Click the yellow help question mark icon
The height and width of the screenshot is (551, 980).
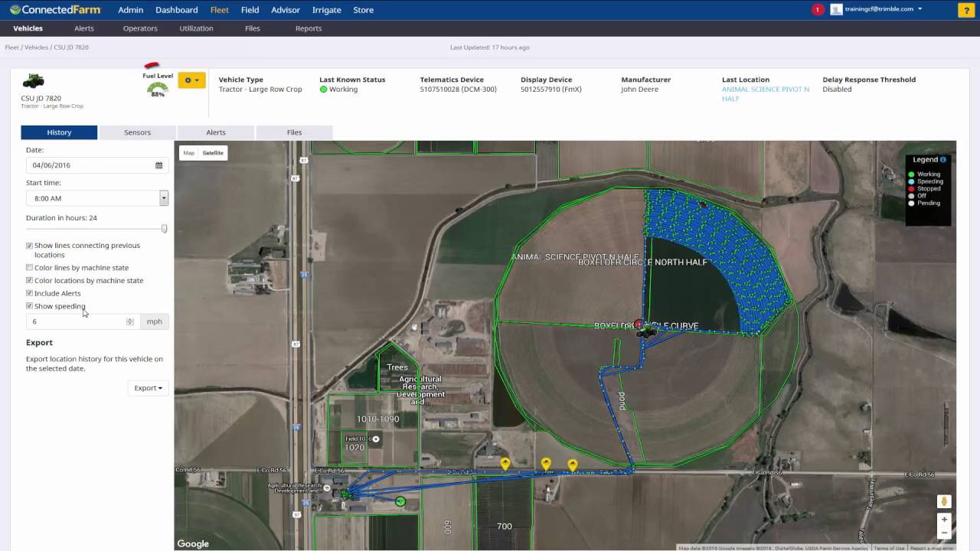click(x=965, y=10)
